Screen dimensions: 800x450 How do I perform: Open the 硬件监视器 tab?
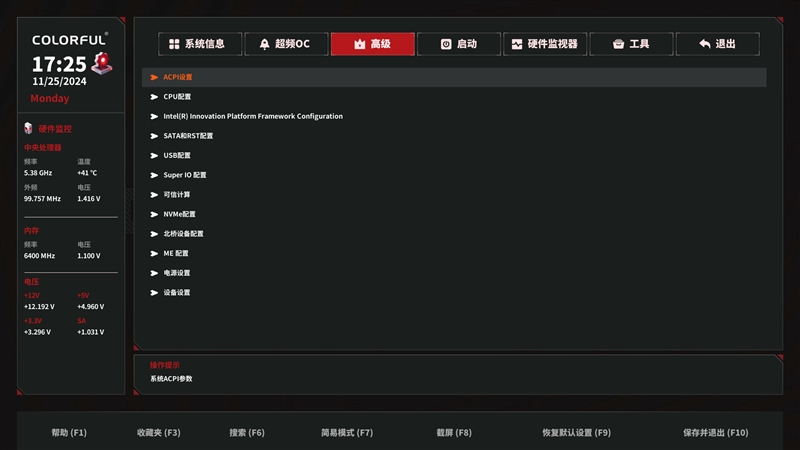(x=545, y=44)
